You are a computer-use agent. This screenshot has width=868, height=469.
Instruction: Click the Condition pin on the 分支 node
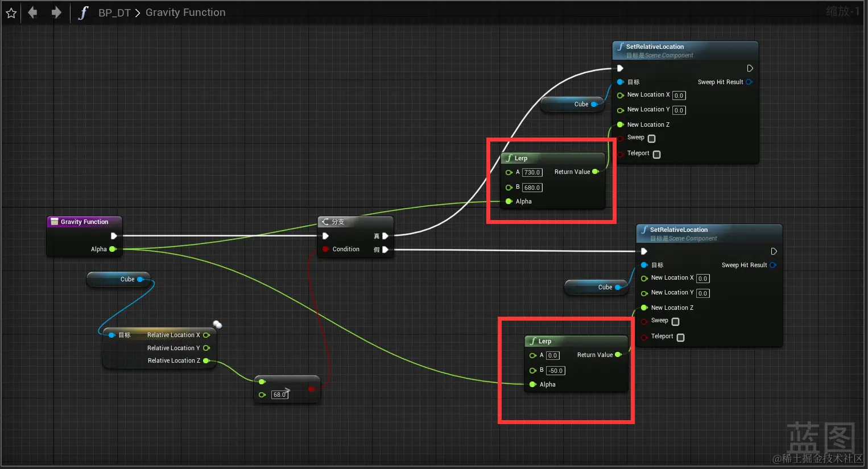point(325,249)
